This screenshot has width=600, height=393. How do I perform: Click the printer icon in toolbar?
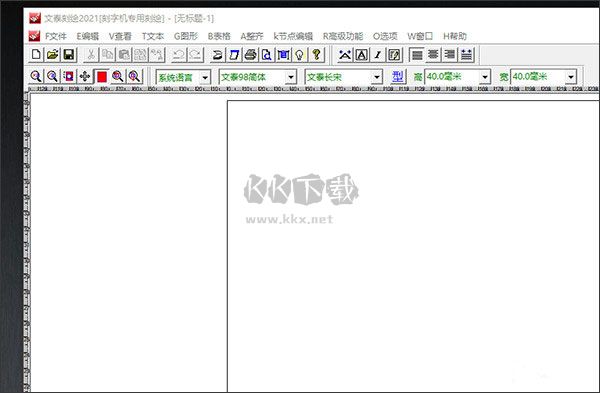click(251, 55)
